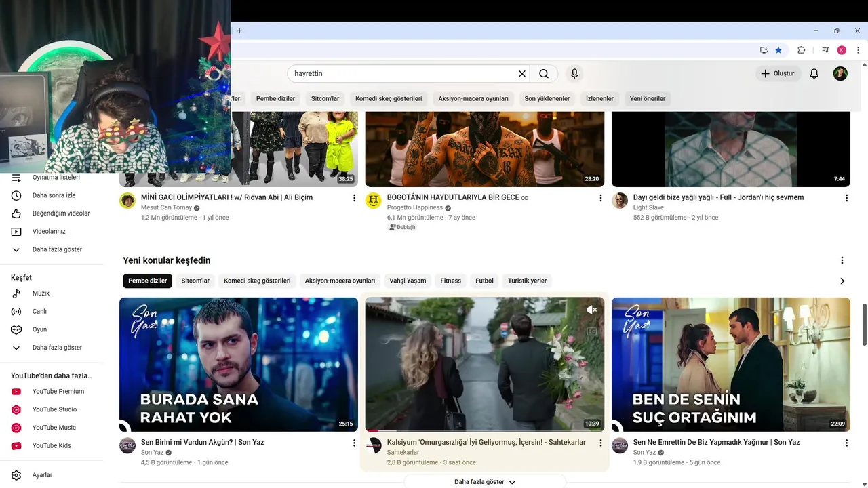Open options for Sen Birini mi Vurdun video
868x488 pixels.
tap(354, 443)
